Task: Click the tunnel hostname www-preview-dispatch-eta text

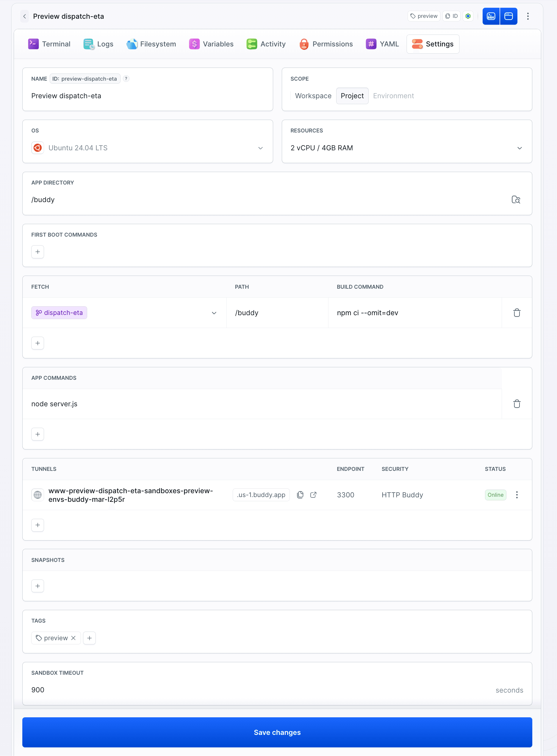Action: coord(131,495)
